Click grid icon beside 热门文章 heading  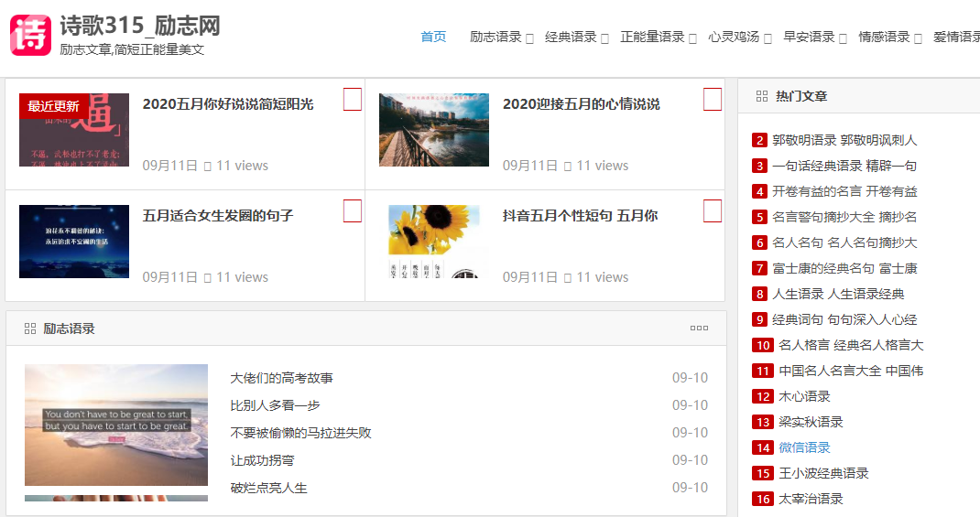[x=762, y=96]
